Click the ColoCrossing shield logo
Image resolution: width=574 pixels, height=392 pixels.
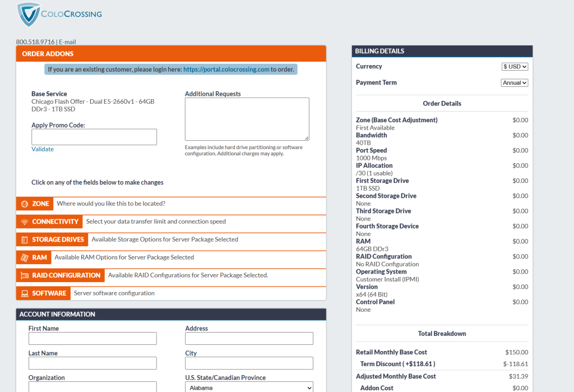point(29,14)
